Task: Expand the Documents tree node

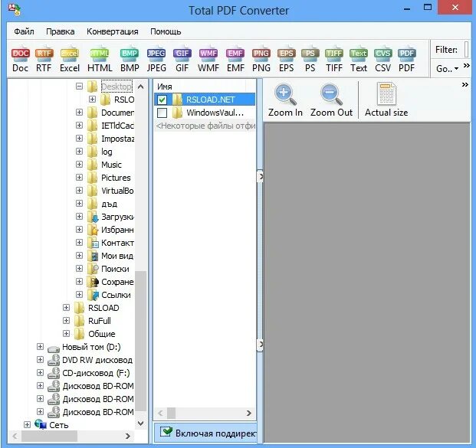Action: [x=79, y=113]
